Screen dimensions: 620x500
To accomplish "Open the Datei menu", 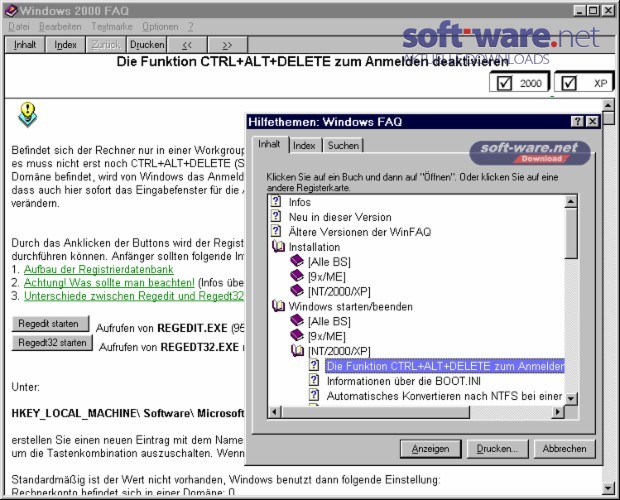I will coord(19,26).
